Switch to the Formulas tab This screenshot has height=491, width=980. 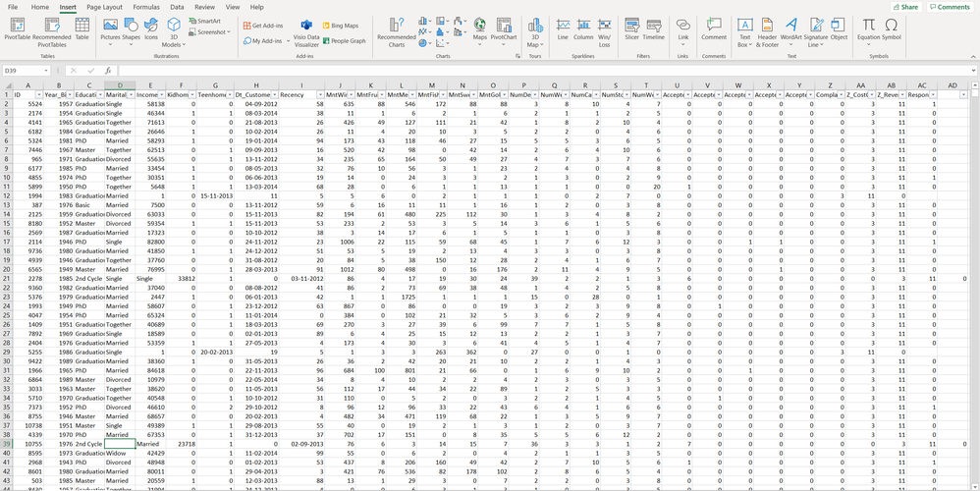[145, 7]
